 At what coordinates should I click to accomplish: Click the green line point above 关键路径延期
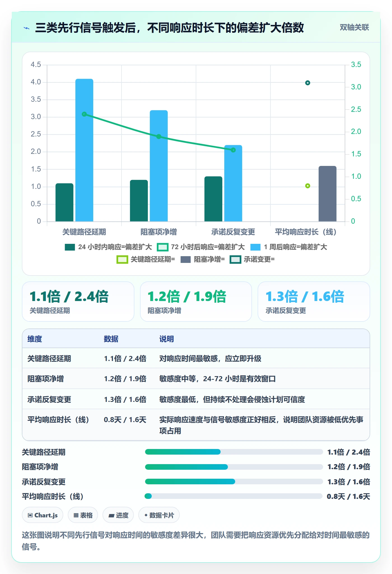point(84,114)
